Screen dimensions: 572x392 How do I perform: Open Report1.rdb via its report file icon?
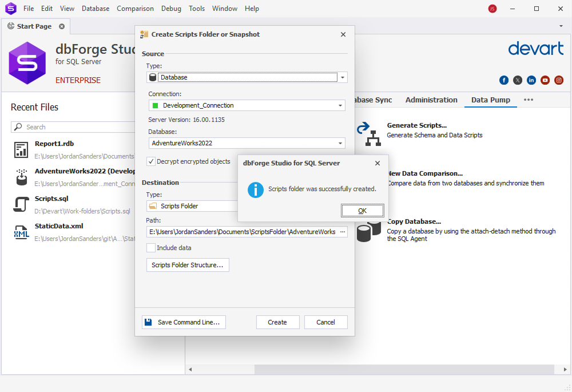coord(21,150)
